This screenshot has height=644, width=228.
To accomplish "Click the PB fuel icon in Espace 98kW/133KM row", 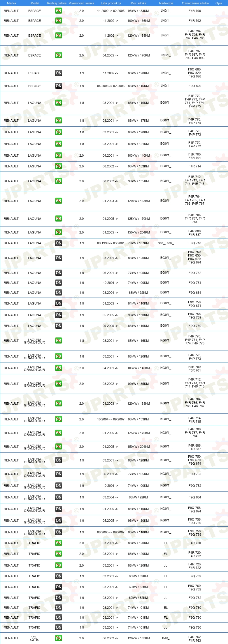I will (x=58, y=11).
